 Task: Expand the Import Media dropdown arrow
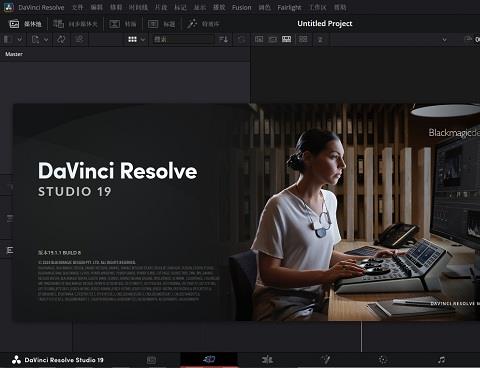pos(46,40)
